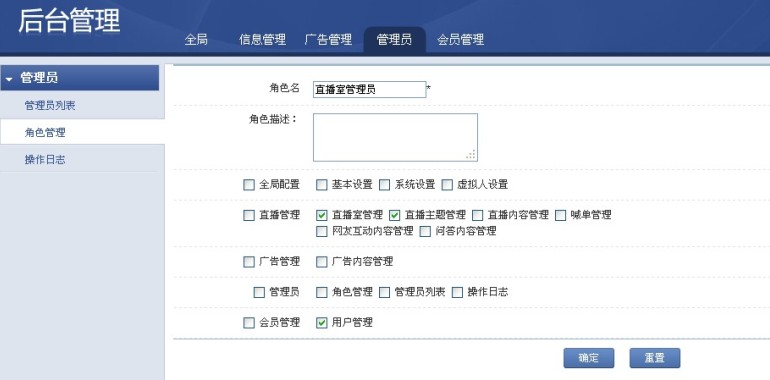Viewport: 770px width, 380px height.
Task: Select 角色管理 in the sidebar
Action: (45, 133)
